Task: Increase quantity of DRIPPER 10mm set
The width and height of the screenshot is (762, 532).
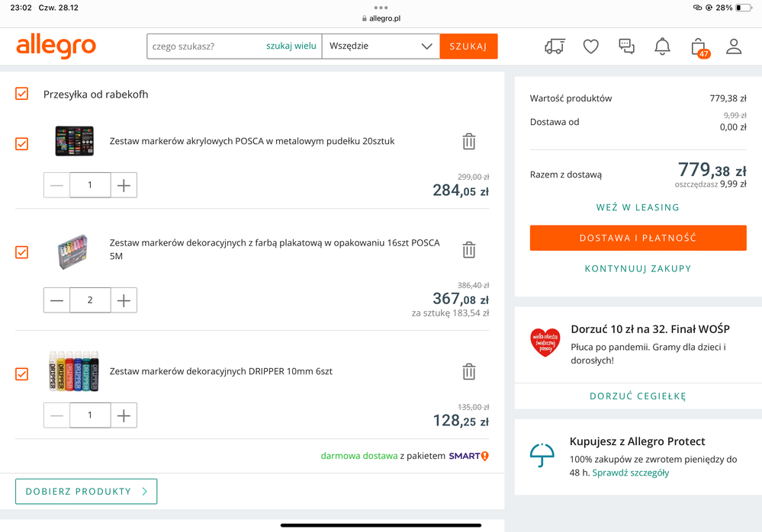Action: click(124, 415)
